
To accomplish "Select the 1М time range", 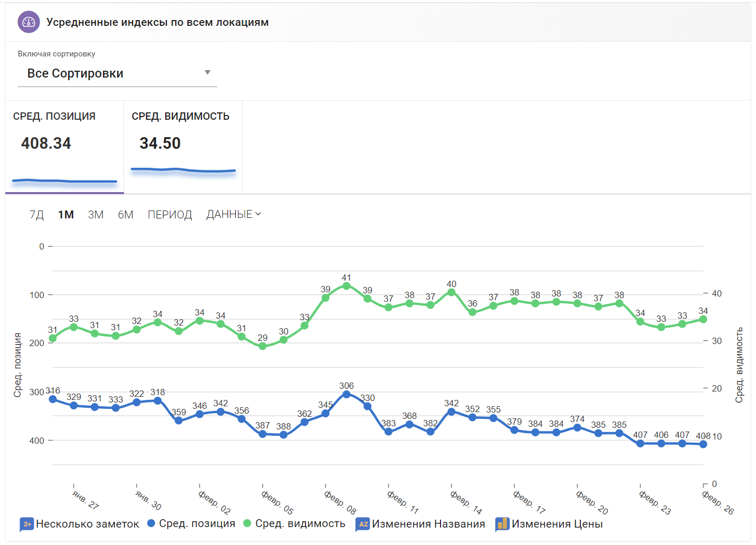I will pyautogui.click(x=66, y=215).
